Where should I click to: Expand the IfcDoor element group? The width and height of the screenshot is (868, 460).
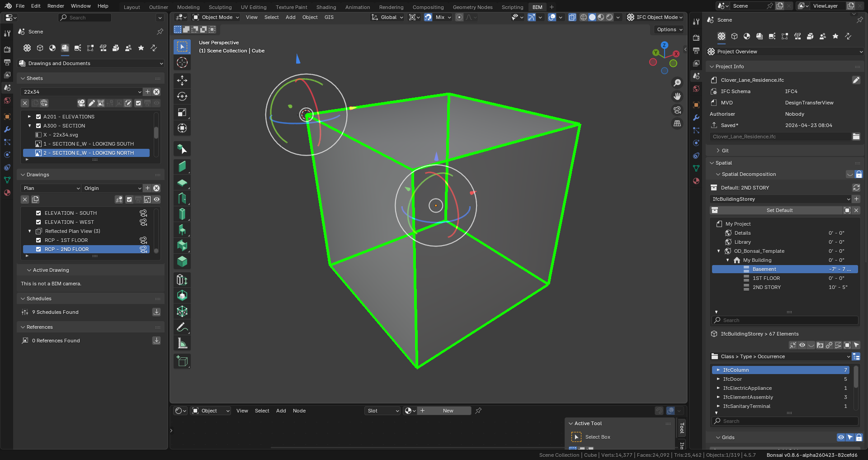coord(718,379)
